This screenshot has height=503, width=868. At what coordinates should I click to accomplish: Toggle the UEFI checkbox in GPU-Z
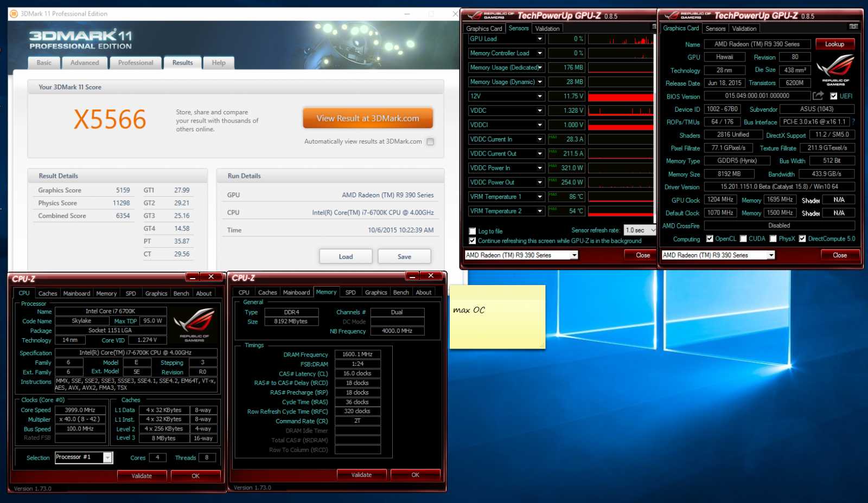833,96
